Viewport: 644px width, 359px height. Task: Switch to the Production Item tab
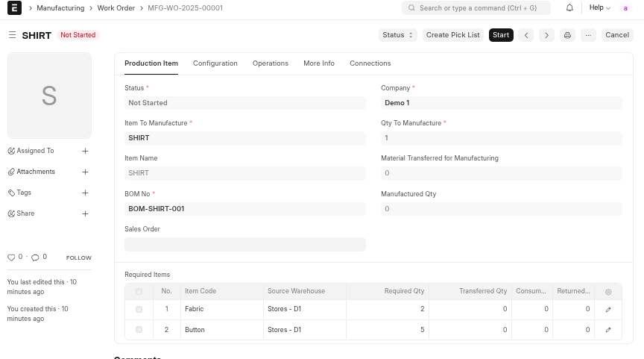point(151,63)
